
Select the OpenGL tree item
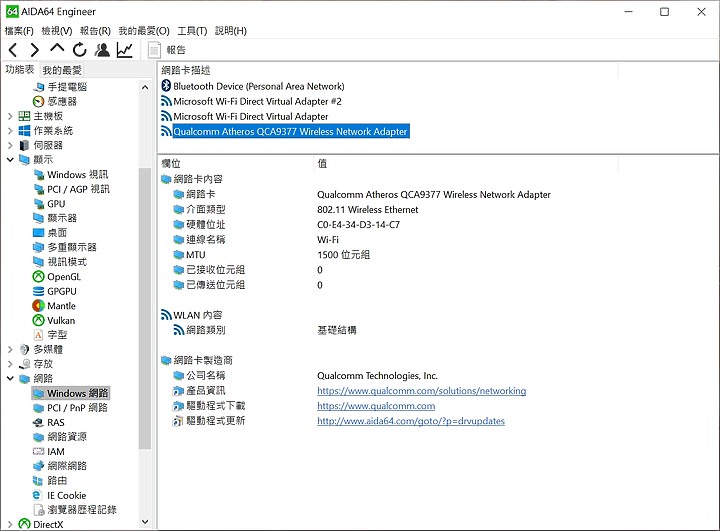57,277
